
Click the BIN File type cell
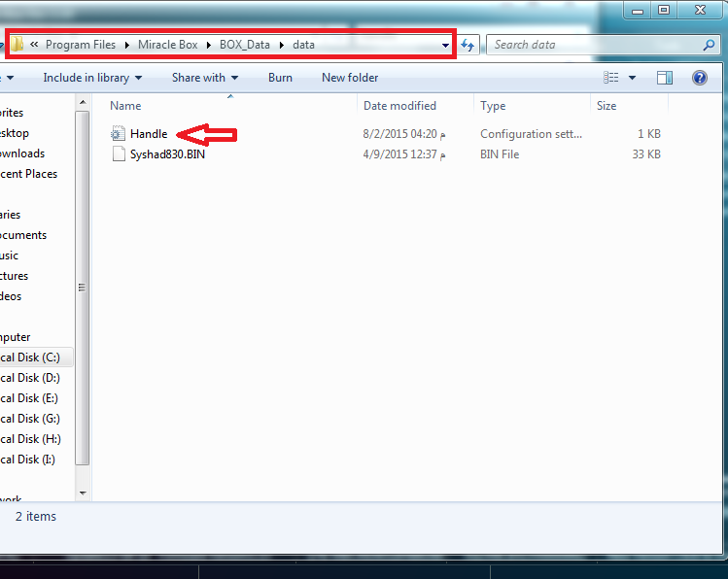tap(500, 154)
